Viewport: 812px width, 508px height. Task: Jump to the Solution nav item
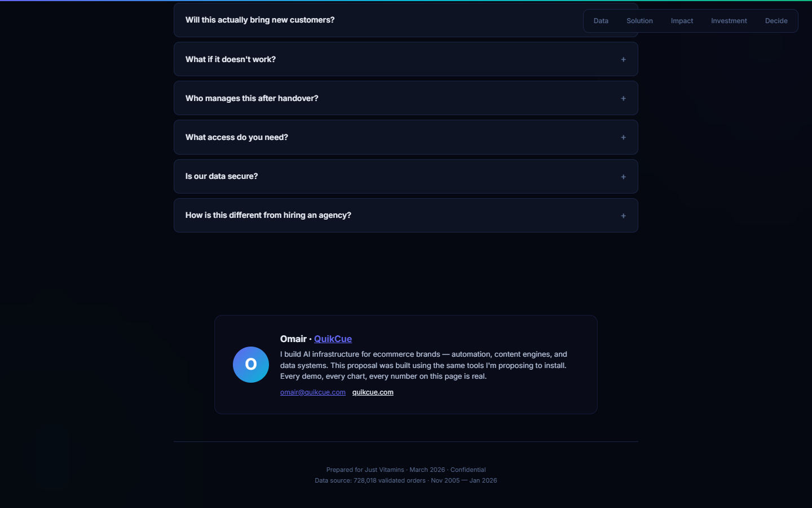pos(639,21)
